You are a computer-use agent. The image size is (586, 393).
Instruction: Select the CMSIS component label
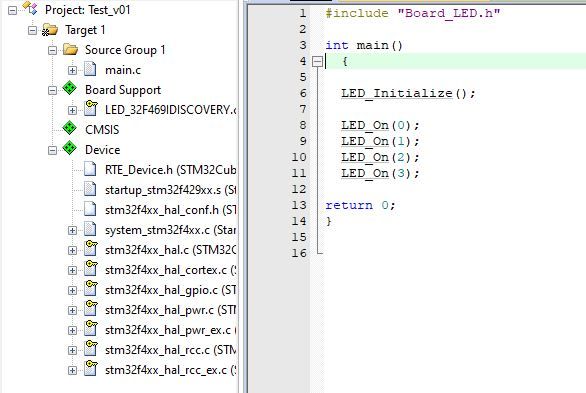[x=102, y=130]
